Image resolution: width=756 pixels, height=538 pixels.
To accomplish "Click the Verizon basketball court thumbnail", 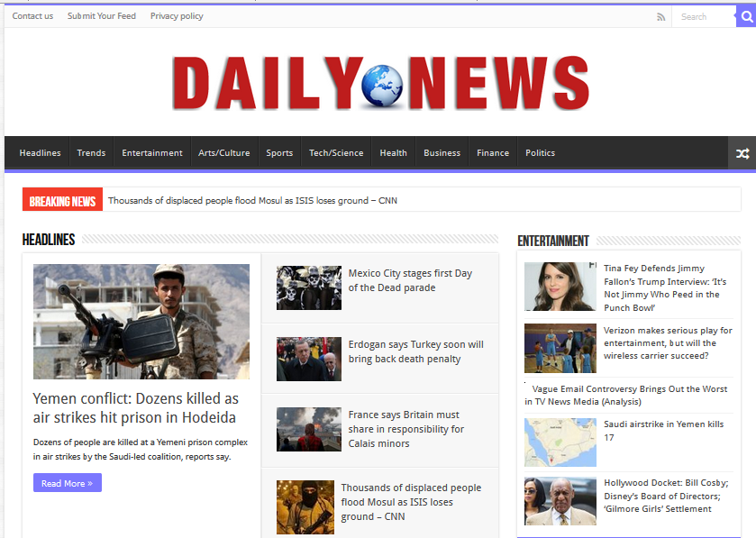I will (x=560, y=349).
